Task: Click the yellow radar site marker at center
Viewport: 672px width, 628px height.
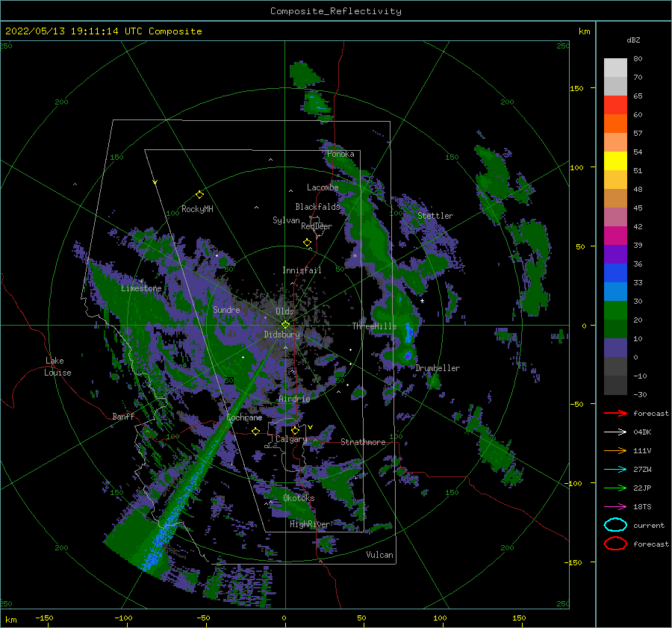Action: tap(285, 325)
